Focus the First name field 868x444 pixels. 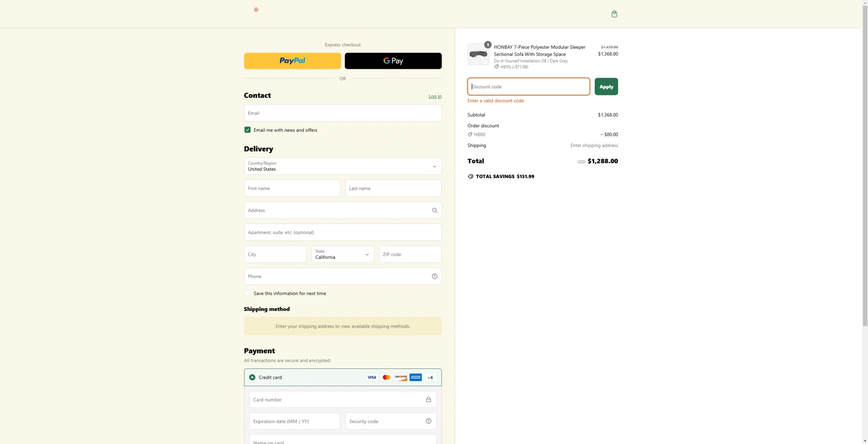(292, 188)
